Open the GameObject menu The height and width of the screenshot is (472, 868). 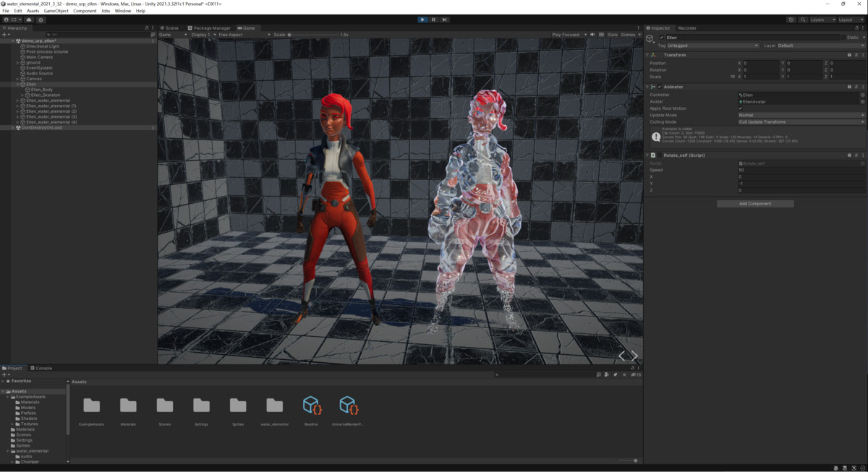click(56, 11)
